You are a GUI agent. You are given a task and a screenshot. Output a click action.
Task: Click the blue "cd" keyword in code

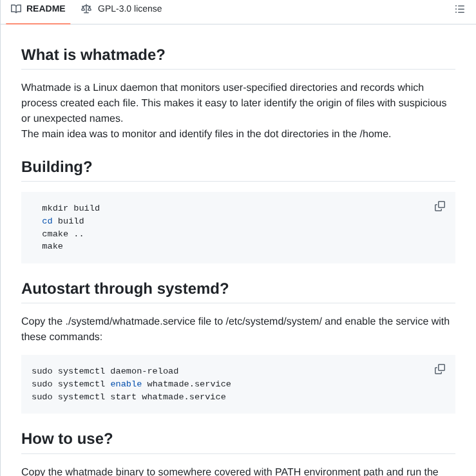pos(47,221)
